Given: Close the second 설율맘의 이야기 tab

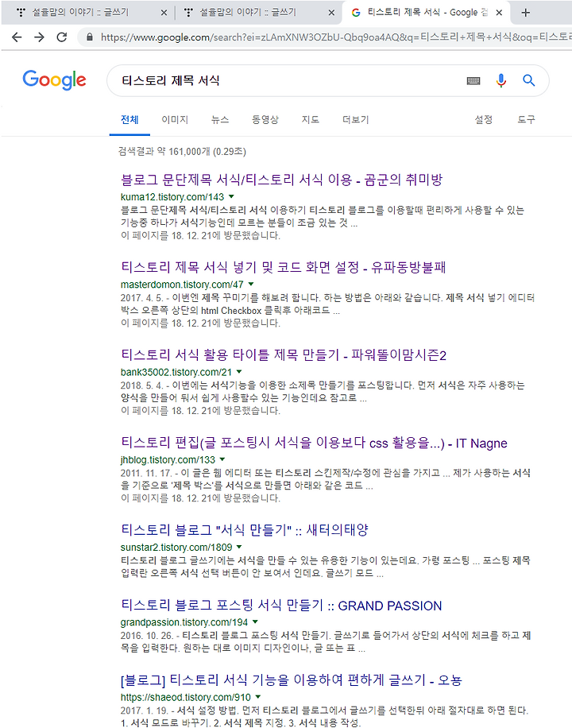Looking at the screenshot, I should click(331, 13).
